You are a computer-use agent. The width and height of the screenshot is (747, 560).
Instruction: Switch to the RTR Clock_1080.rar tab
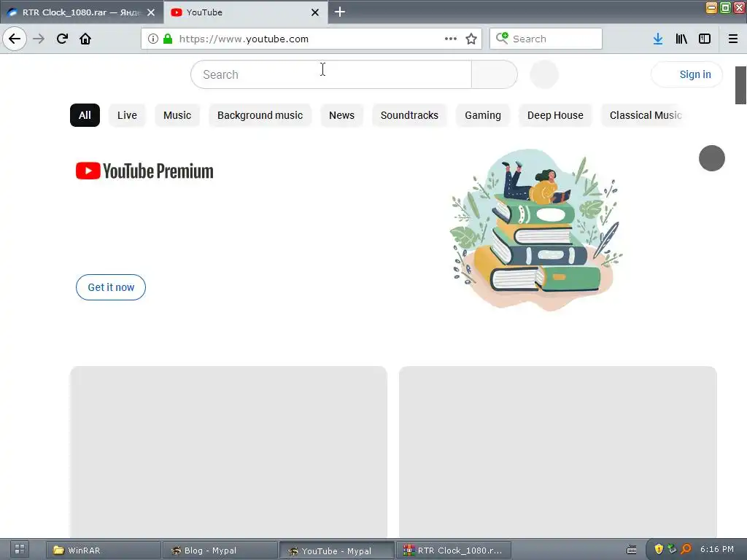81,12
